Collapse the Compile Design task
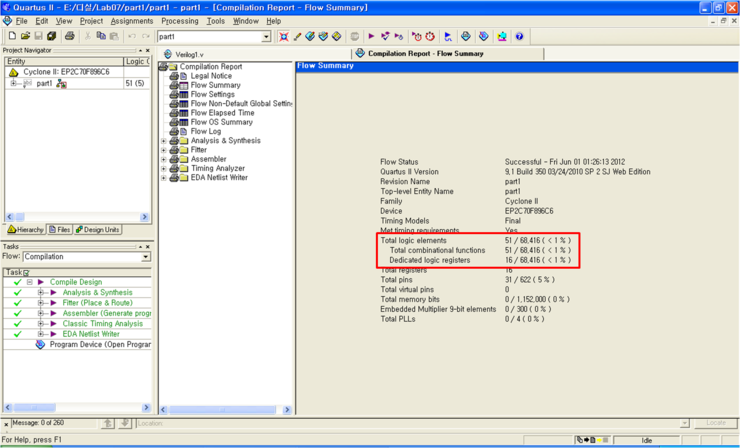Screen dimensions: 740x448 click(x=30, y=282)
